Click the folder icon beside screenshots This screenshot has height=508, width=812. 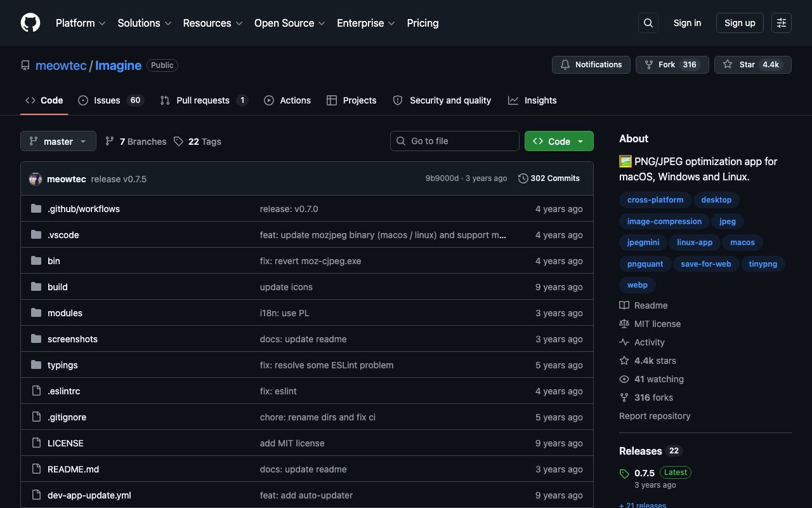tap(36, 338)
